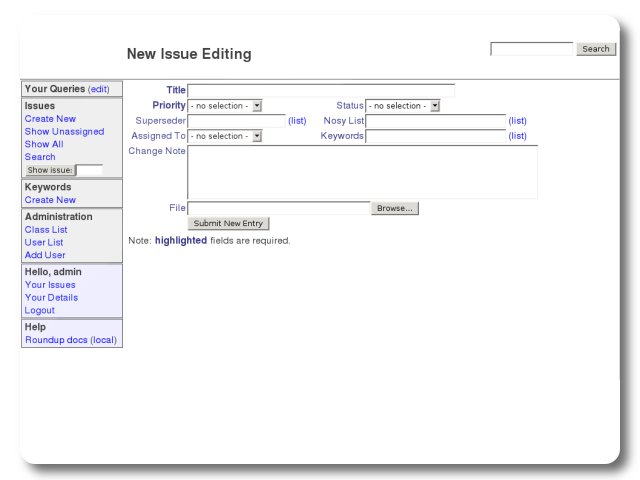Open the Keywords (list) link
The height and width of the screenshot is (480, 640).
(517, 136)
